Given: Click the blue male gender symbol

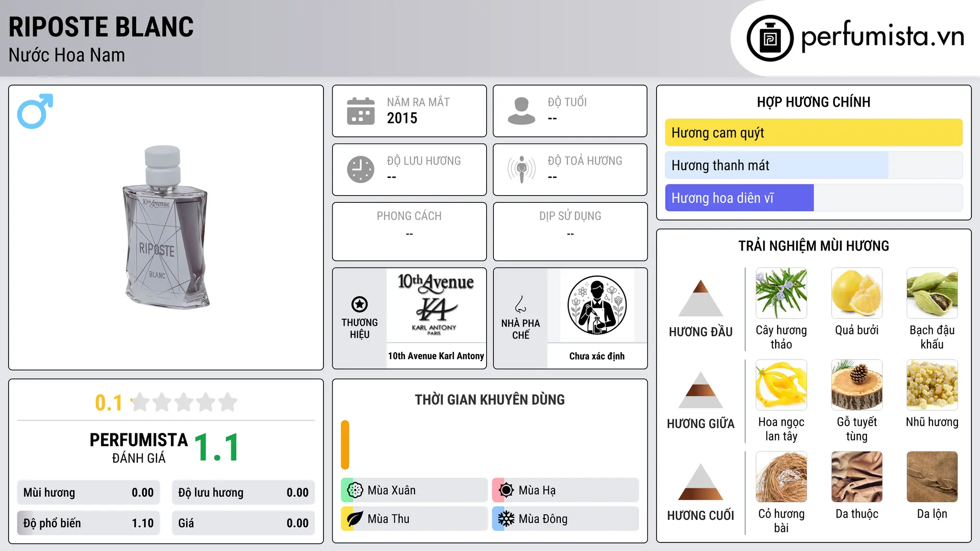Looking at the screenshot, I should pyautogui.click(x=35, y=111).
